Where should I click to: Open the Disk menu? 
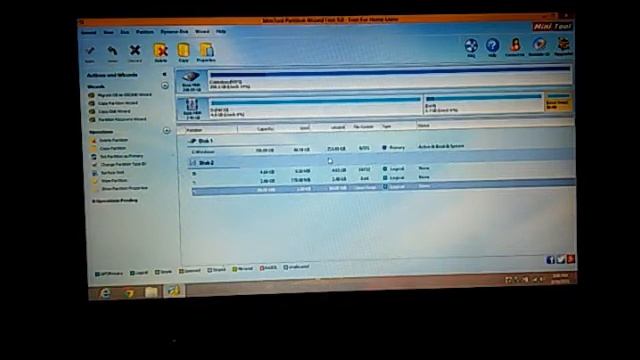(x=124, y=32)
